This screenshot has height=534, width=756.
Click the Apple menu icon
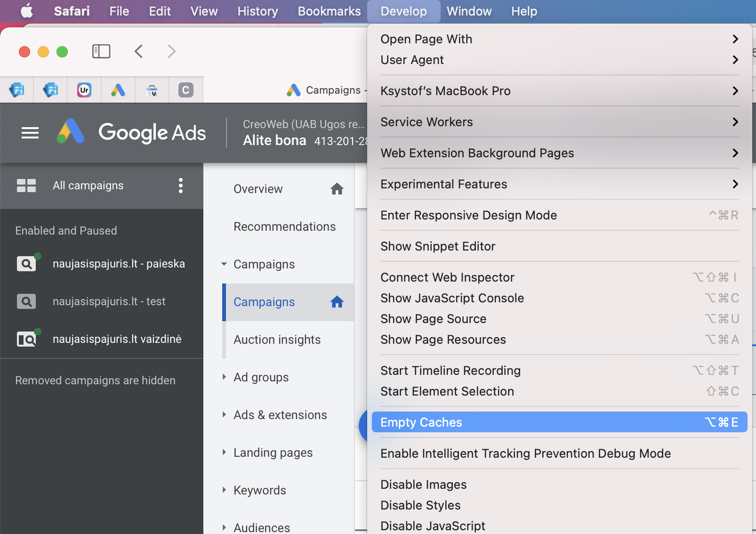tap(27, 11)
